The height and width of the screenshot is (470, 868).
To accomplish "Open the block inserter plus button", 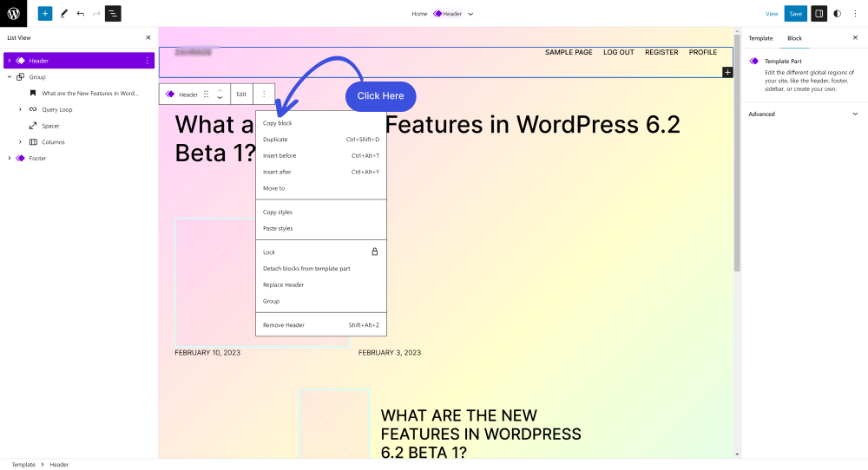I will [45, 13].
